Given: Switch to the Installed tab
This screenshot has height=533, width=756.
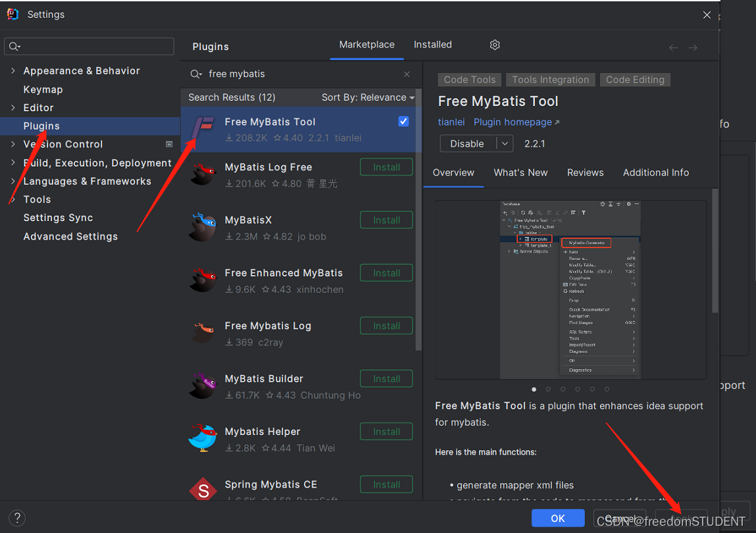Looking at the screenshot, I should (x=432, y=44).
